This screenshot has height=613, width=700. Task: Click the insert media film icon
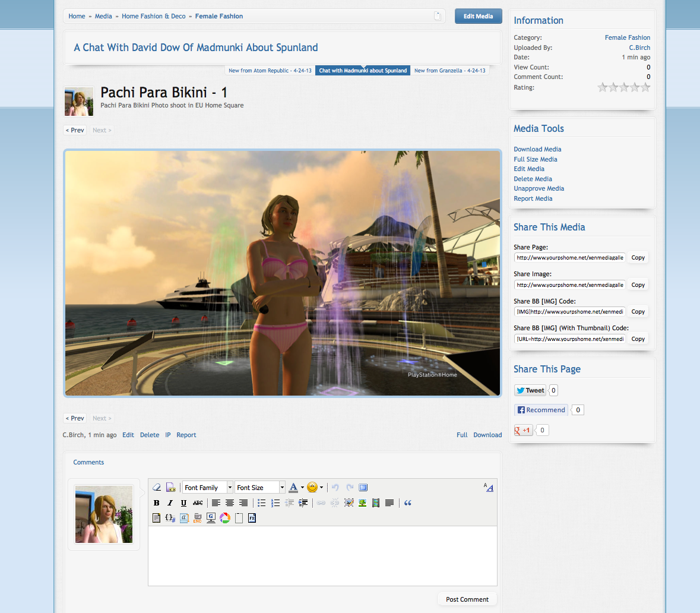click(376, 503)
